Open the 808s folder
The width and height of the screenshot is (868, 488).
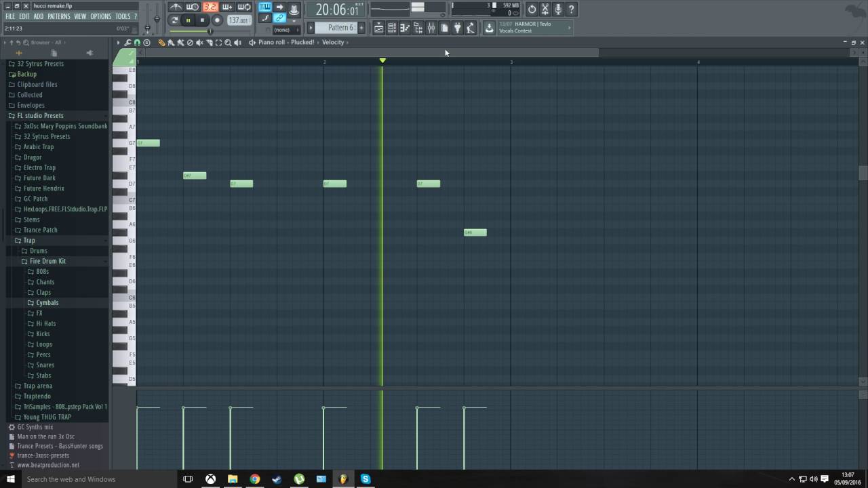(x=43, y=271)
